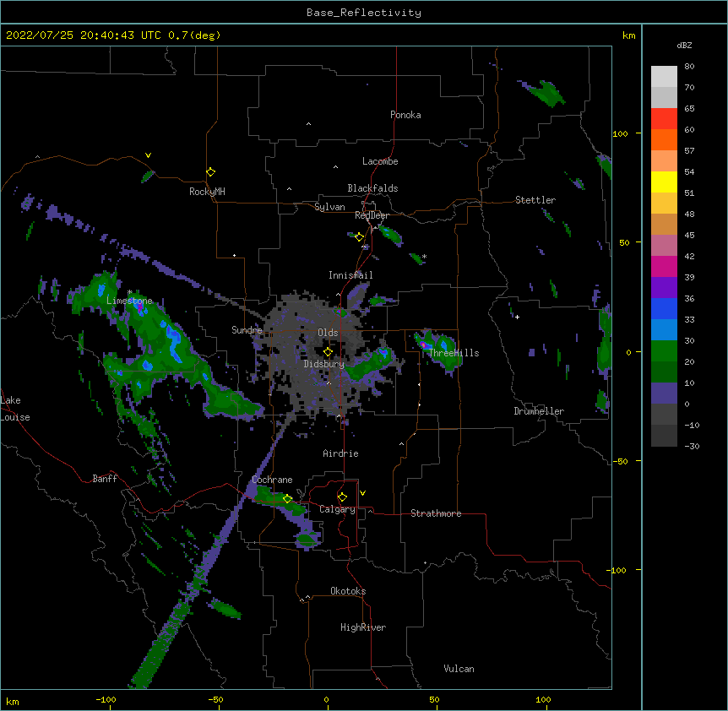Click the white 70-80 dBZ legend swatch
Image resolution: width=728 pixels, height=711 pixels.
(664, 77)
